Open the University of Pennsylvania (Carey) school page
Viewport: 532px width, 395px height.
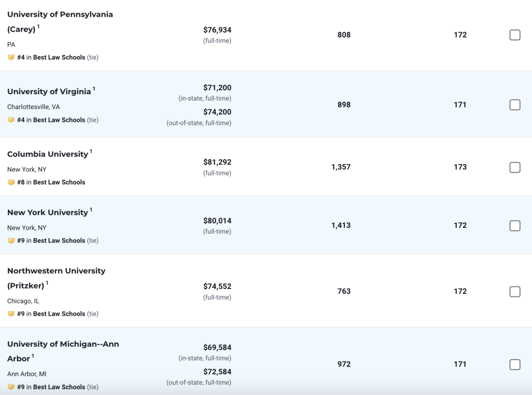tap(60, 22)
